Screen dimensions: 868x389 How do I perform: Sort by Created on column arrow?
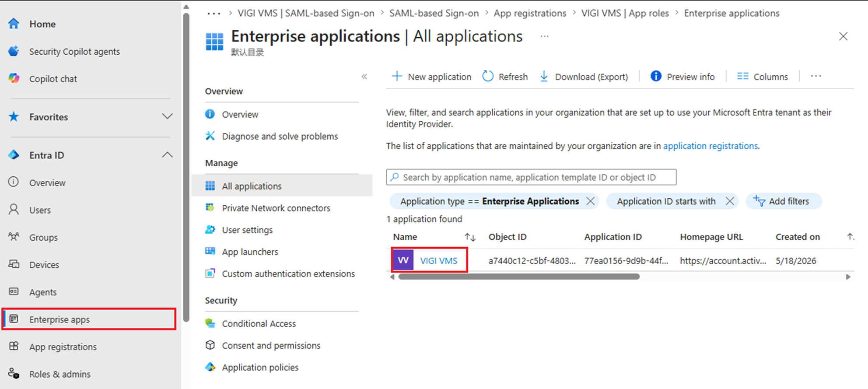850,237
